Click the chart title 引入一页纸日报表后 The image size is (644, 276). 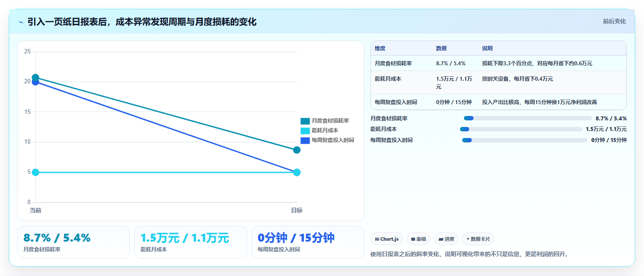click(142, 22)
